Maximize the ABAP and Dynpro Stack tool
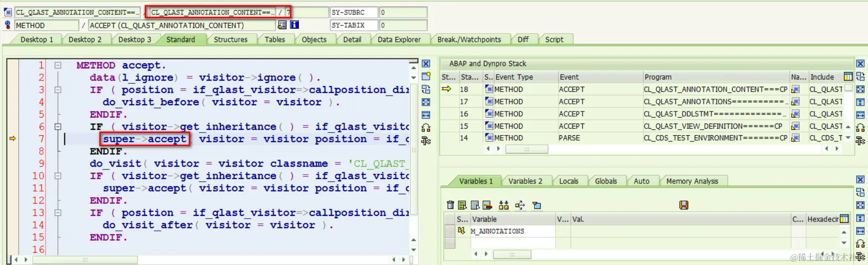The height and width of the screenshot is (265, 868). 861,89
